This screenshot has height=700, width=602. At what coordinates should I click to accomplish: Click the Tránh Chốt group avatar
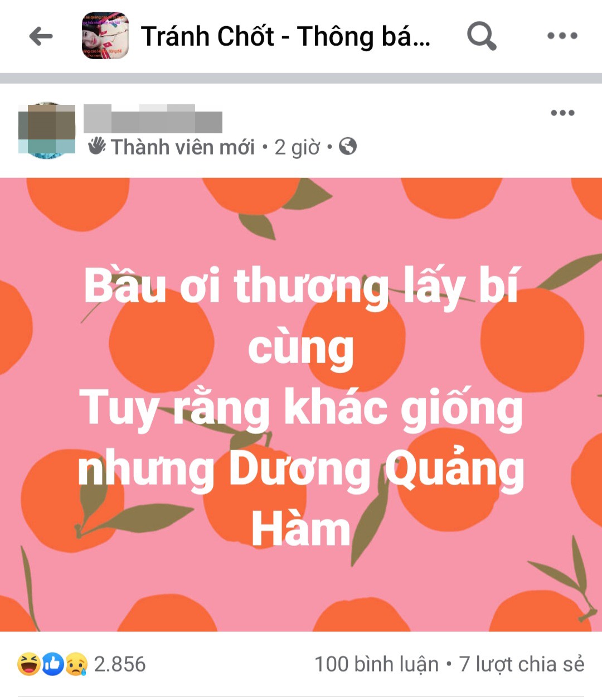(x=105, y=36)
